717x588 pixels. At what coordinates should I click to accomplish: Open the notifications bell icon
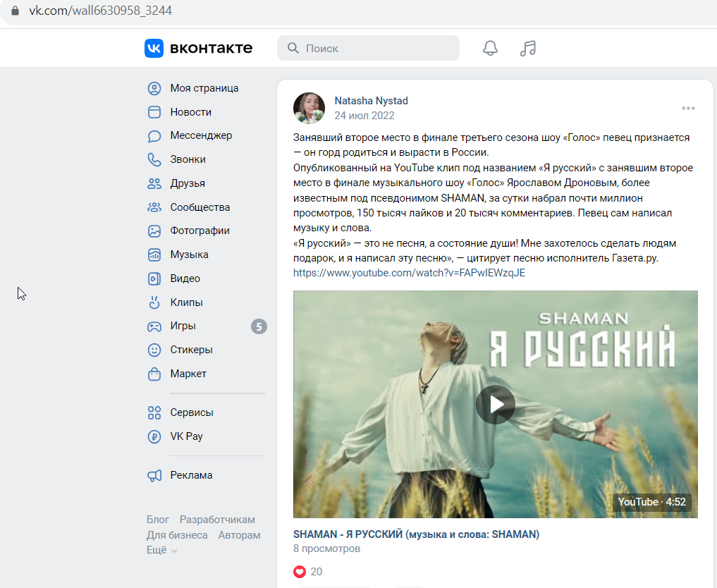click(490, 48)
